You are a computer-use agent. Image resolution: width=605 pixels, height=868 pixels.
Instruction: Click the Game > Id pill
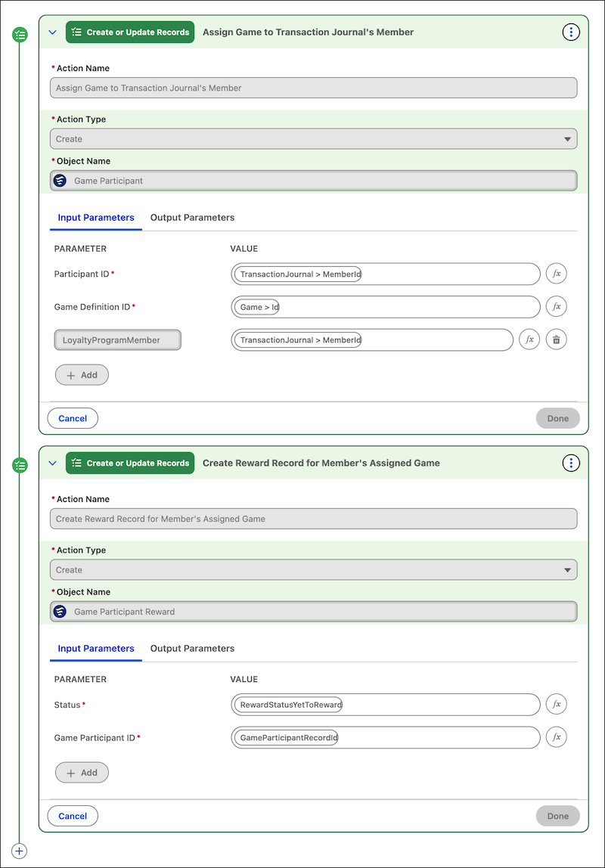click(x=257, y=307)
